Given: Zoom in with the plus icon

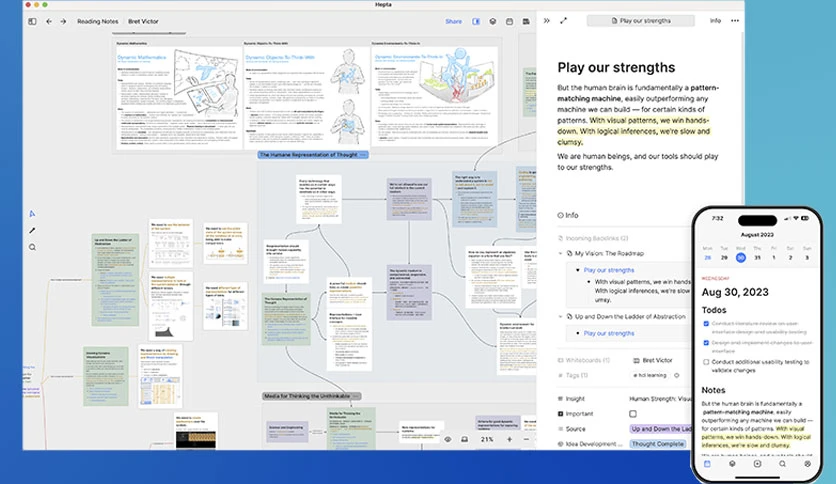Looking at the screenshot, I should pyautogui.click(x=509, y=439).
